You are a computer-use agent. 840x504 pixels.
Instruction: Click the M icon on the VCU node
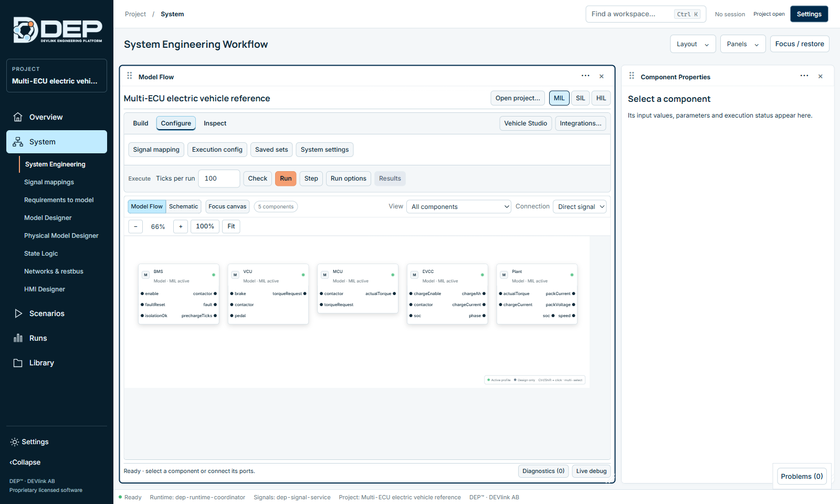[235, 275]
